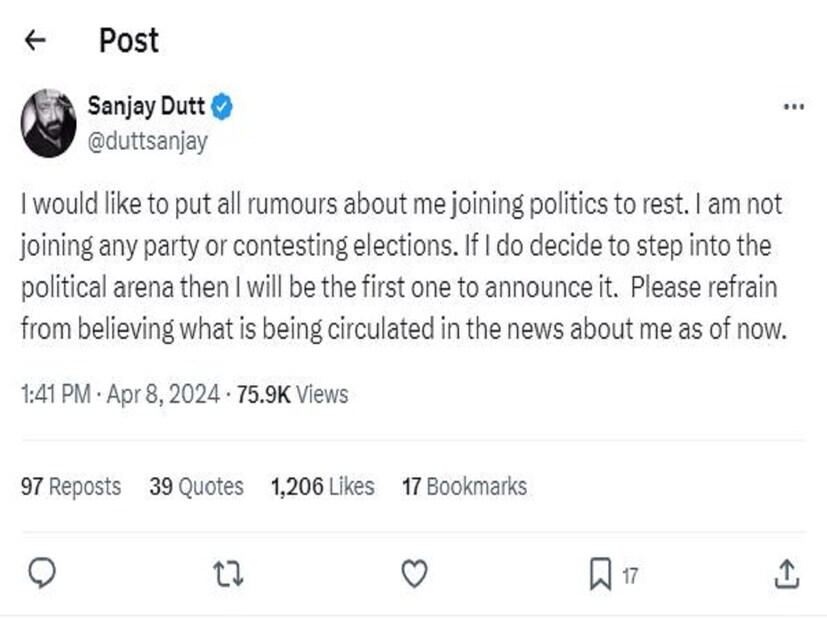This screenshot has height=620, width=827.
Task: View the 1,206 Likes list
Action: coord(322,487)
